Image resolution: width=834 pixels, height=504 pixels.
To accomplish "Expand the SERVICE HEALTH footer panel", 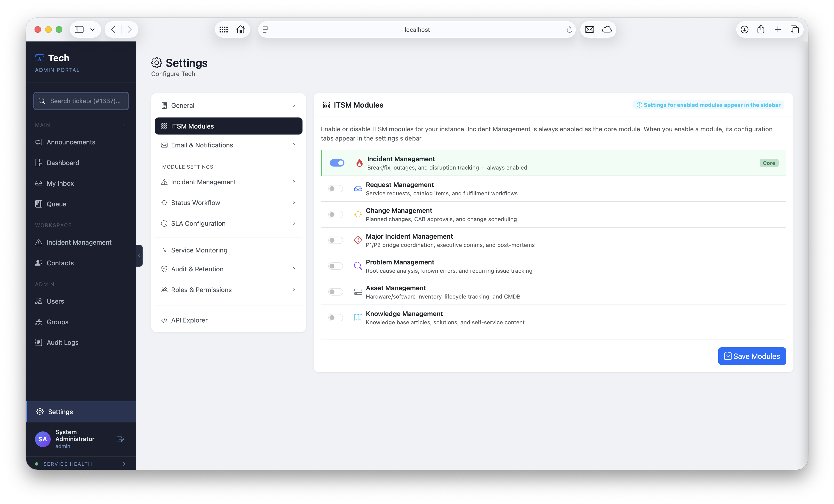I will click(x=124, y=464).
